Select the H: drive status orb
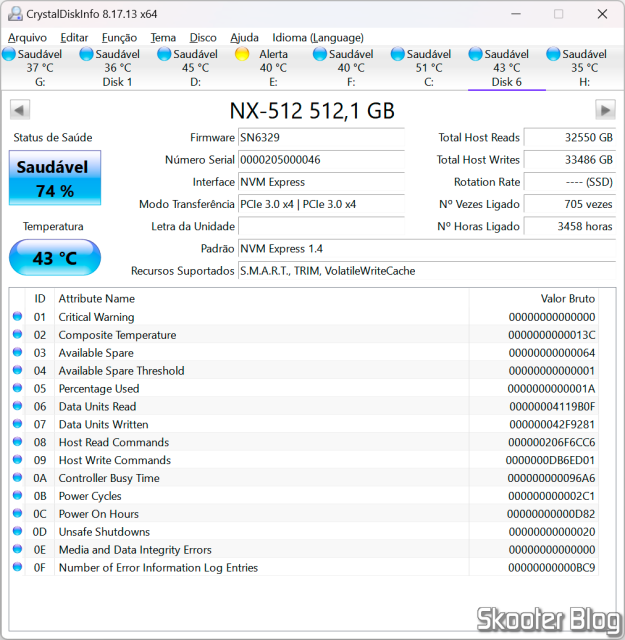 click(x=554, y=54)
